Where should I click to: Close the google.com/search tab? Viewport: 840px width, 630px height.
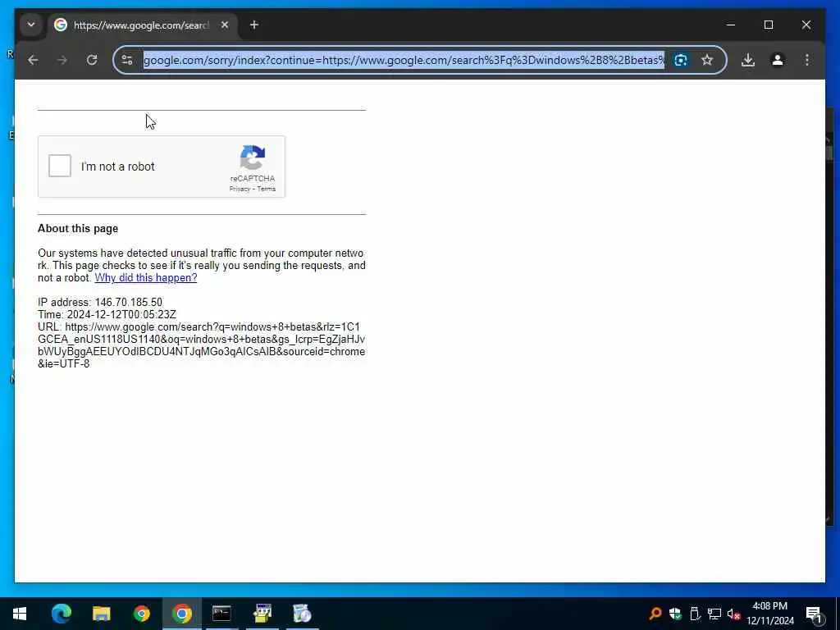(x=225, y=25)
